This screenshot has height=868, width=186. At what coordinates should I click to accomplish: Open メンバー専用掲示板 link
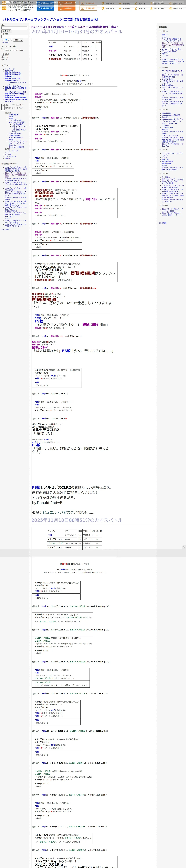(x=16, y=137)
